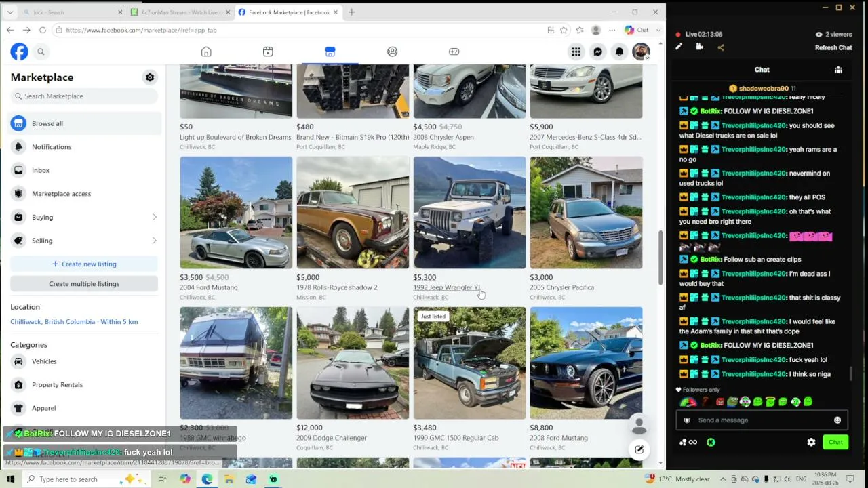Open the 2009 Dodge Challenger listing photo
Viewport: 868px width, 488px height.
[x=353, y=363]
